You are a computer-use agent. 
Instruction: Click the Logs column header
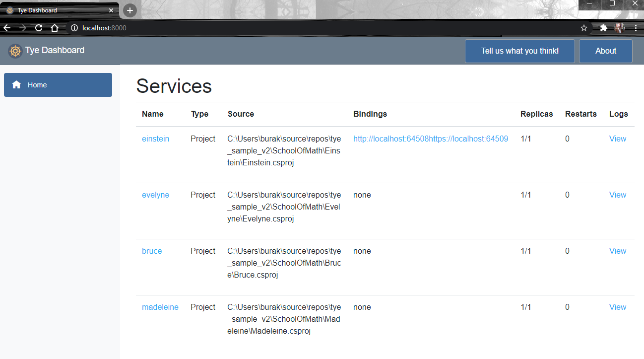[x=619, y=114]
